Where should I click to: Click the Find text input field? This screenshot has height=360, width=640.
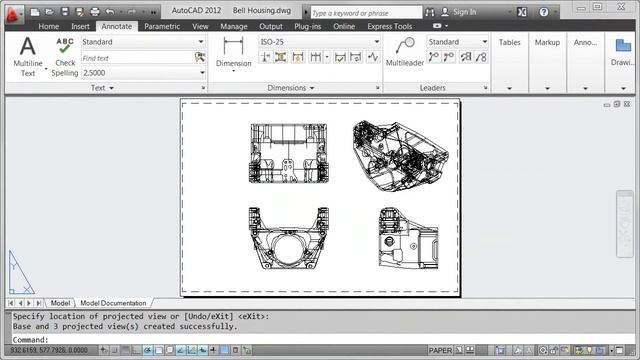pos(138,58)
